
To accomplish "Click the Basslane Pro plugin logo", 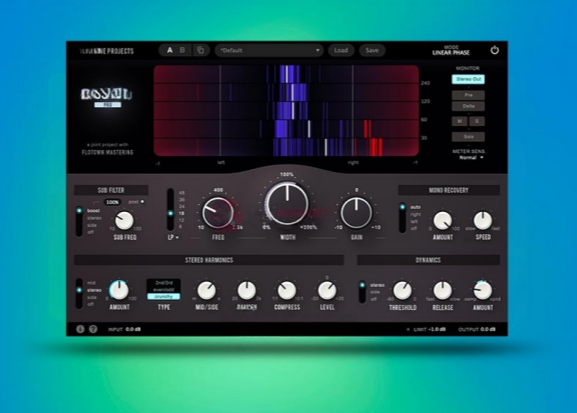I will pyautogui.click(x=106, y=97).
